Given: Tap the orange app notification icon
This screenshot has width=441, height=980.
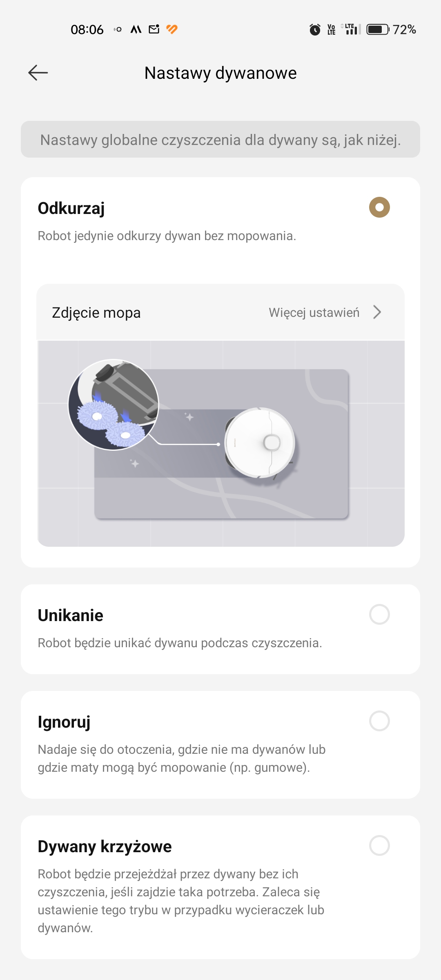Looking at the screenshot, I should 172,29.
